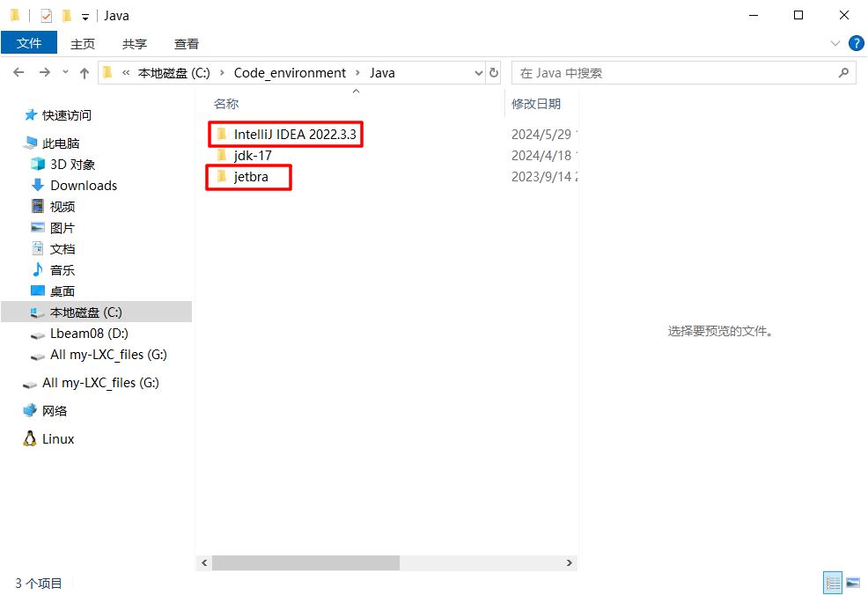Open the 文件 menu
This screenshot has width=868, height=595.
[x=29, y=43]
